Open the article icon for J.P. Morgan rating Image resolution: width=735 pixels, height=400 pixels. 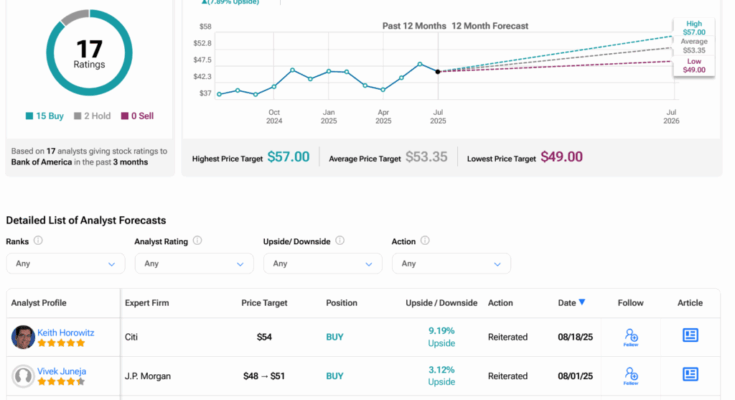[x=690, y=374]
